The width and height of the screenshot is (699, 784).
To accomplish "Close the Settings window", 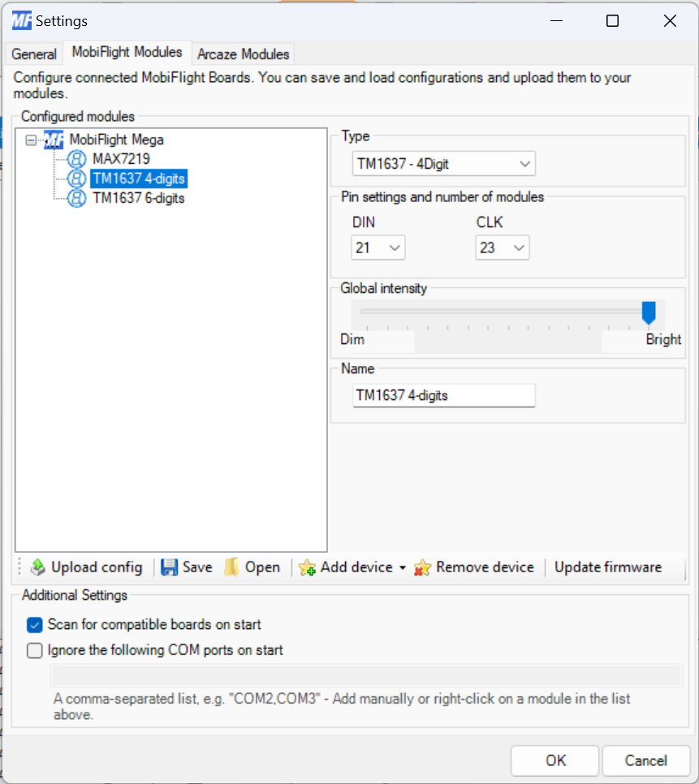I will coord(670,21).
